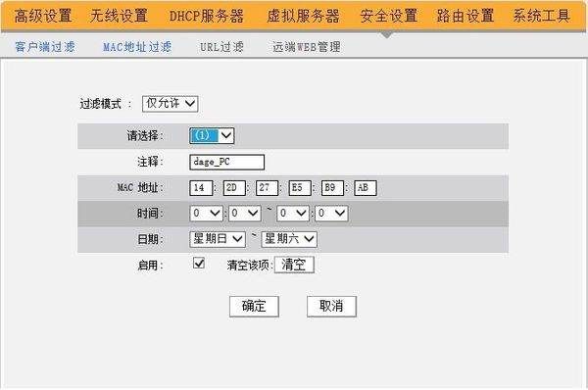
Task: Toggle the 启用 checkbox
Action: (199, 263)
